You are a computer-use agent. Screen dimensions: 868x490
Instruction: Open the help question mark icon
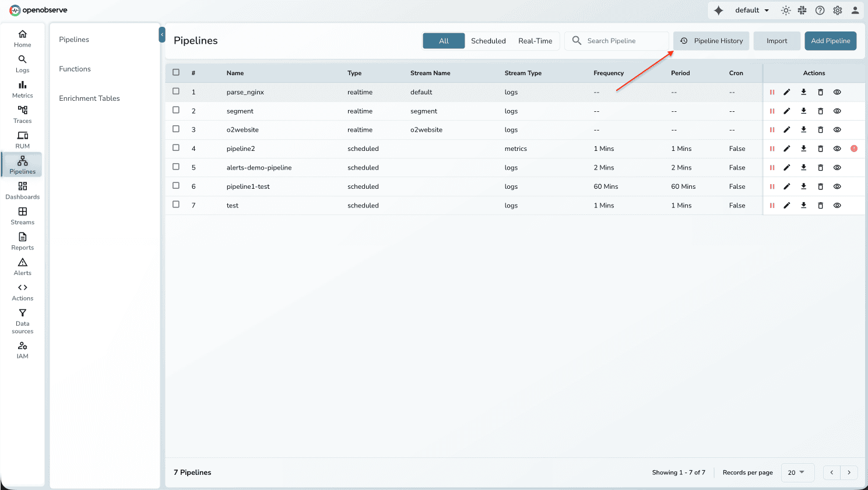click(x=820, y=10)
